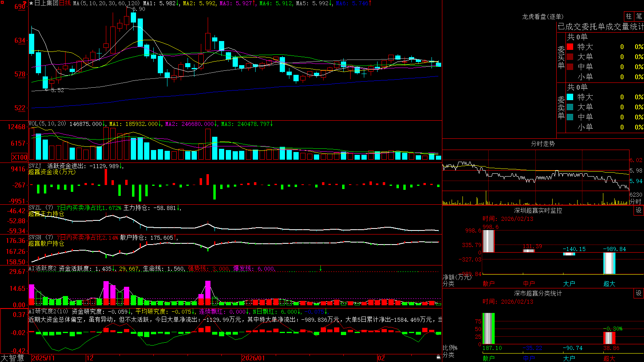Click the 近期大资金总体偏空 analysis text line
Image resolution: width=644 pixels, height=362 pixels.
[x=235, y=319]
